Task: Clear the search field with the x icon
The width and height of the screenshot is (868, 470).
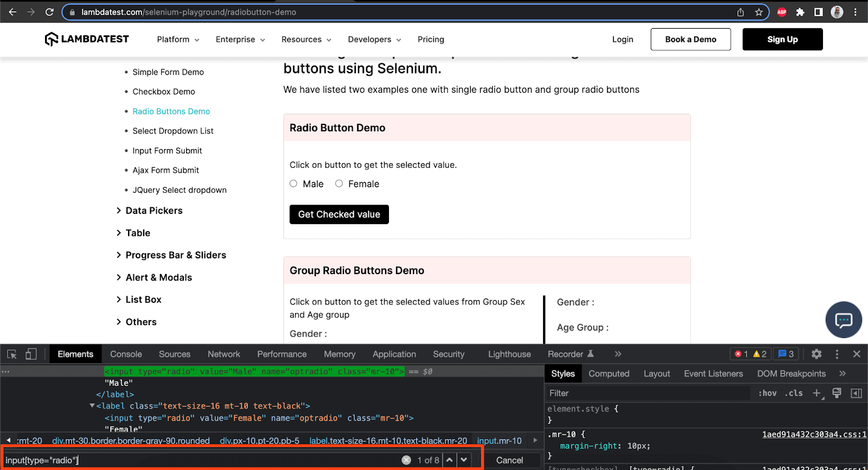Action: [406, 460]
